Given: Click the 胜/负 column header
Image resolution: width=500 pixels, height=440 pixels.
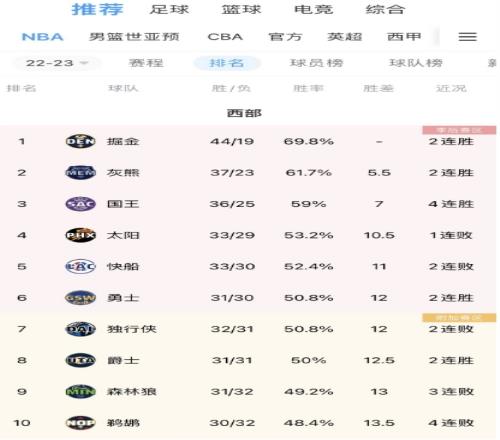Looking at the screenshot, I should [x=231, y=88].
